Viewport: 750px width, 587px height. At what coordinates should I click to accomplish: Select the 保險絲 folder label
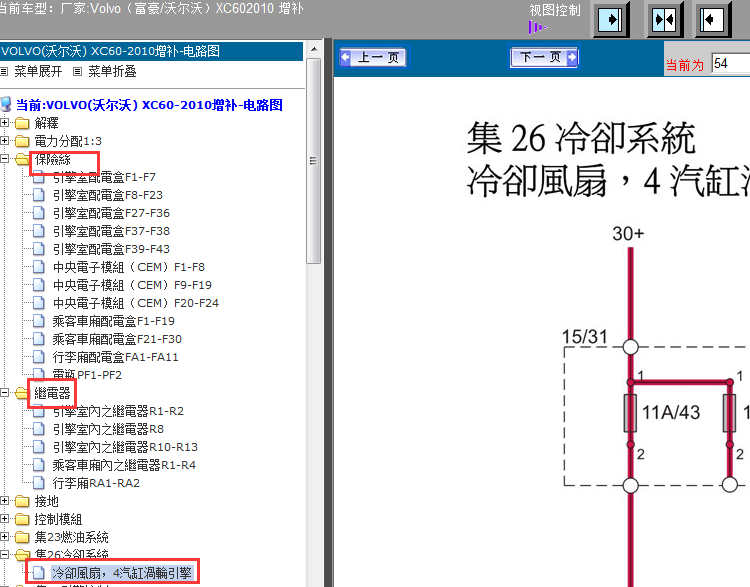pos(53,159)
